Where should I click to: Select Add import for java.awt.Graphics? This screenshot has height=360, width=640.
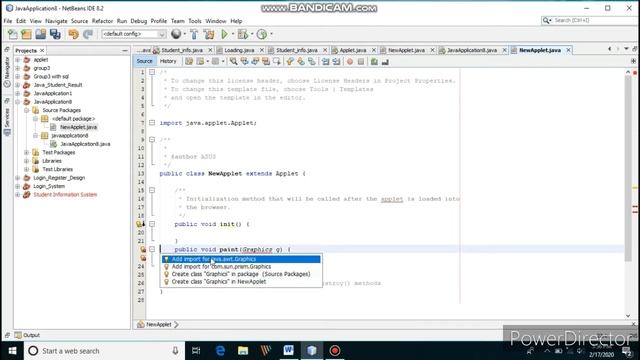click(x=241, y=259)
